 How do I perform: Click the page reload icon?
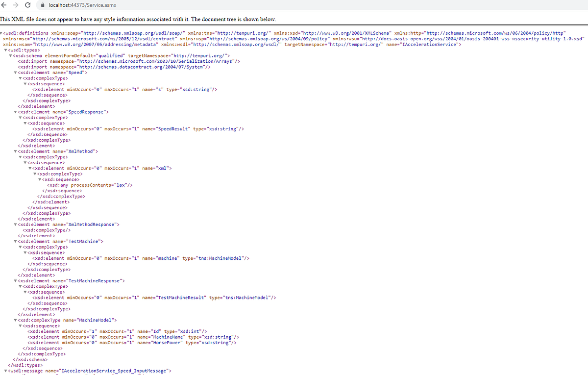click(x=28, y=5)
